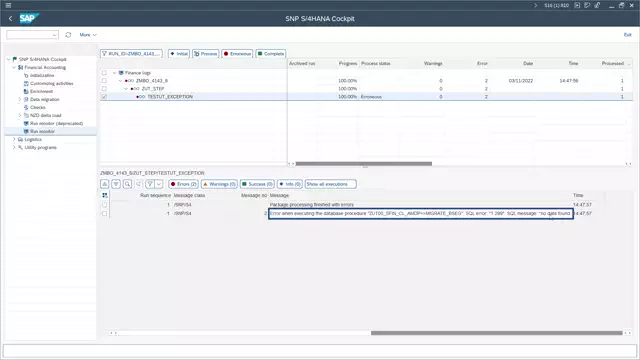Click the Initialization tree icon
Screen dimensions: 640x360
coord(26,76)
